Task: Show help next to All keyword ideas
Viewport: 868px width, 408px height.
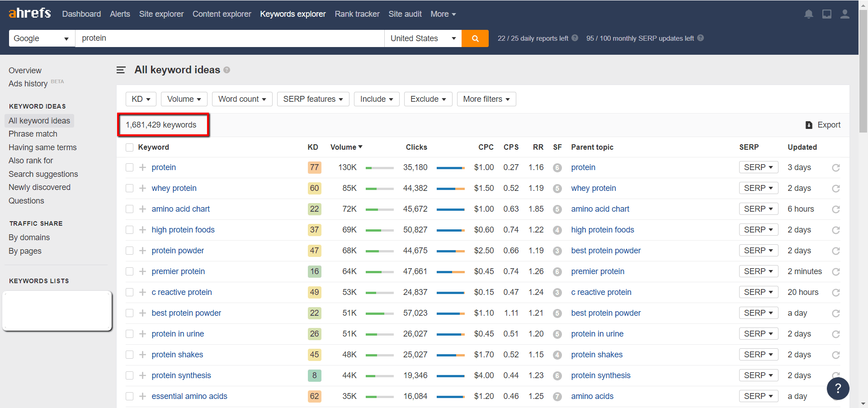Action: coord(227,70)
